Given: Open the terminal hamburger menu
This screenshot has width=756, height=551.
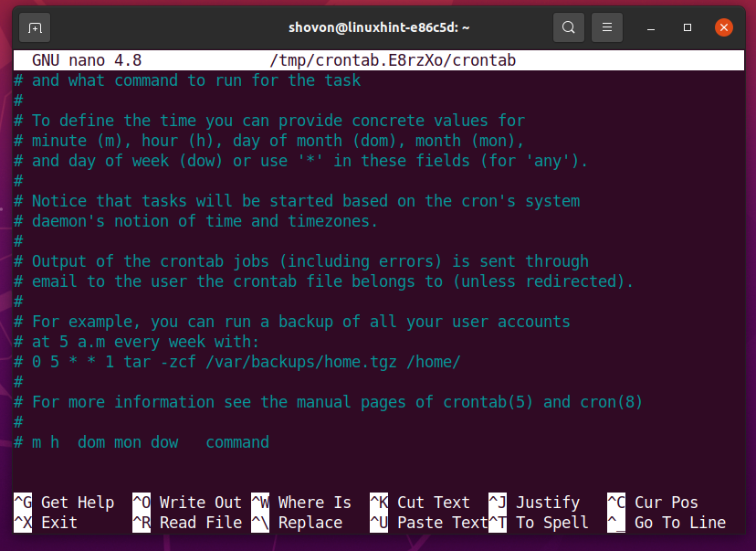Looking at the screenshot, I should tap(607, 27).
